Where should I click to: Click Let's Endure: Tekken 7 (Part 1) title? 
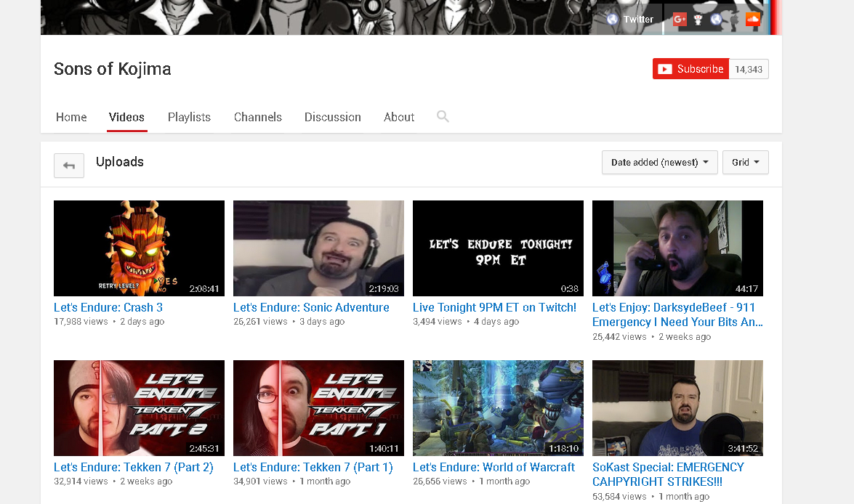click(313, 467)
